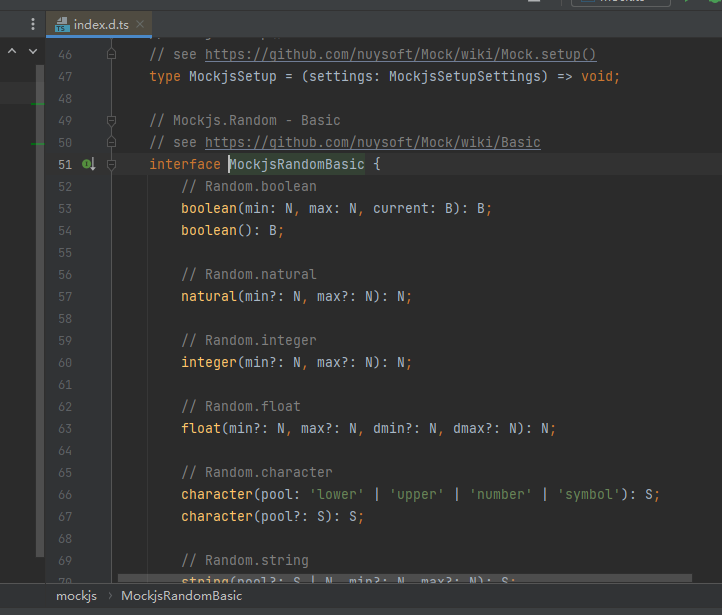Click the mockjs breadcrumb item
This screenshot has height=615, width=722.
(x=76, y=596)
